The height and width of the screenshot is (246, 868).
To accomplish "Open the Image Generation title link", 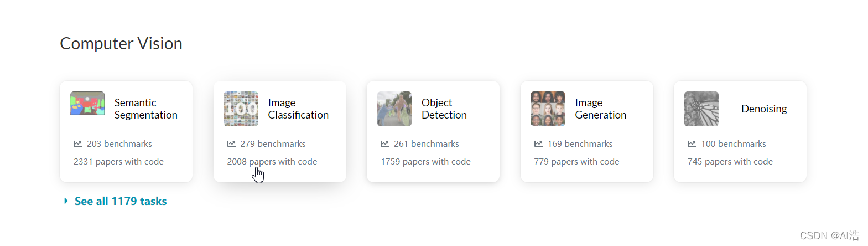I will (x=600, y=109).
